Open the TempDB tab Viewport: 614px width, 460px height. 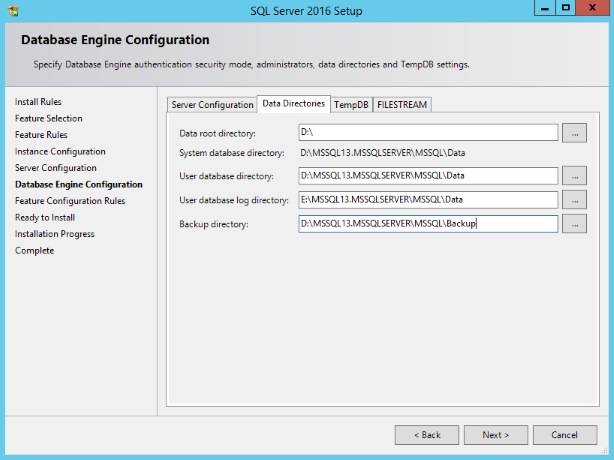(x=351, y=105)
